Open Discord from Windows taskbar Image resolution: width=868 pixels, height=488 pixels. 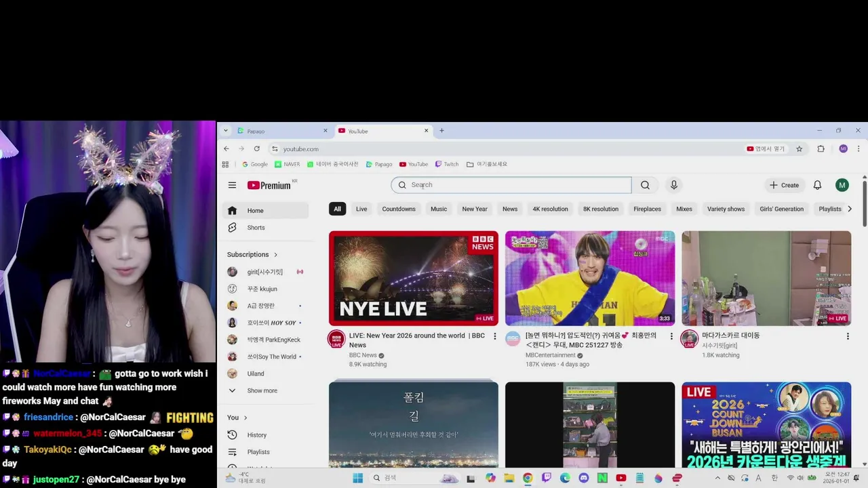click(x=584, y=478)
